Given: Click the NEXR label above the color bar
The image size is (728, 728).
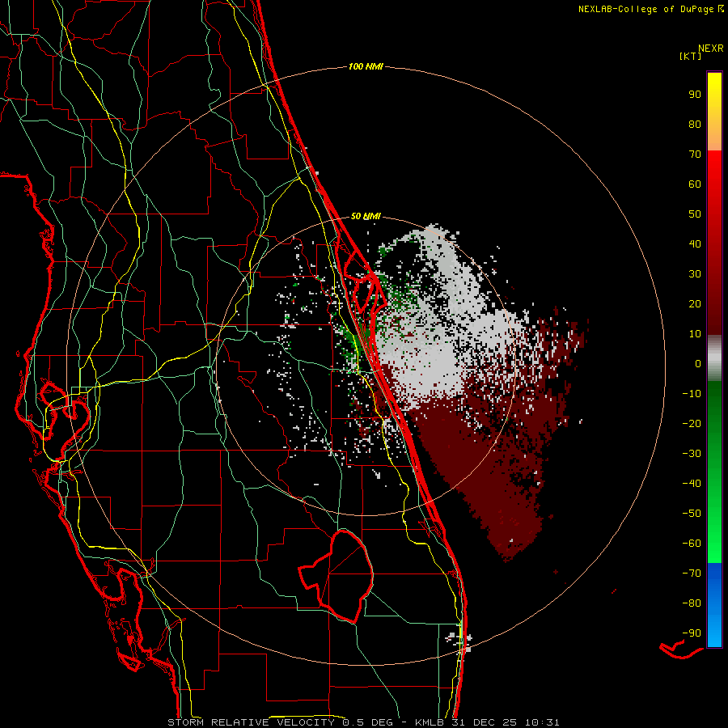Looking at the screenshot, I should tap(711, 49).
